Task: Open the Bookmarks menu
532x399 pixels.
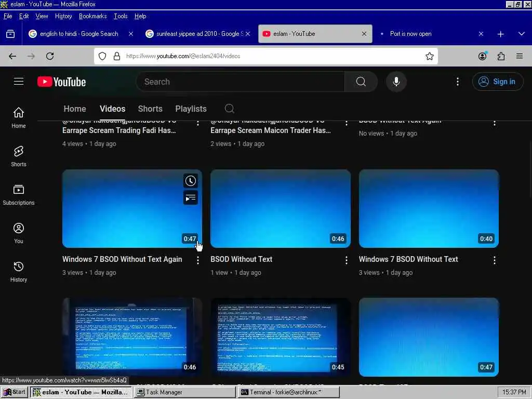Action: point(92,16)
